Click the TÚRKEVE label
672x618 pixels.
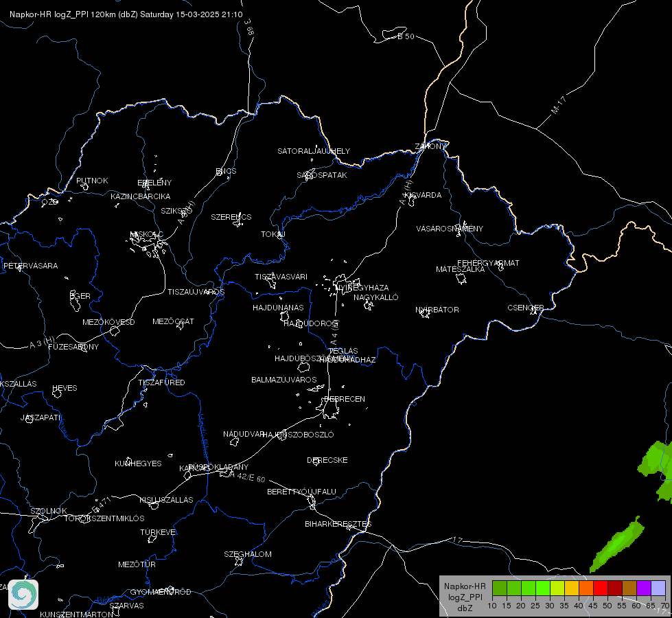[x=159, y=531]
